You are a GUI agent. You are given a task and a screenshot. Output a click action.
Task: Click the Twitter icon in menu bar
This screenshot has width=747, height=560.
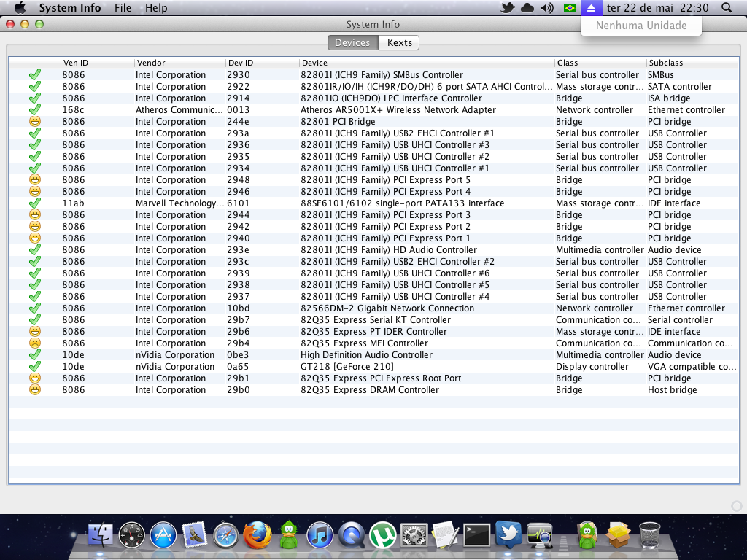click(507, 8)
